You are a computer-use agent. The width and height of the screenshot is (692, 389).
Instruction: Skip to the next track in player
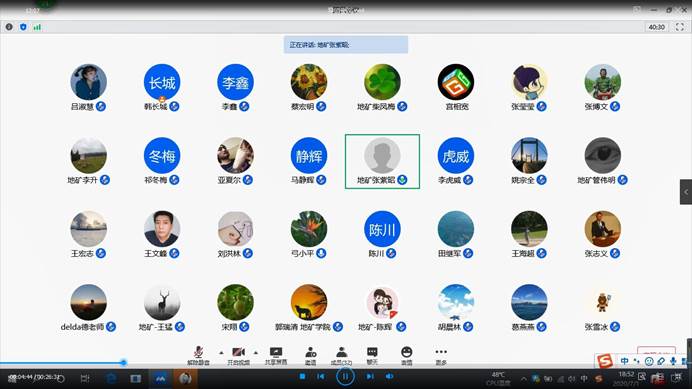(370, 376)
